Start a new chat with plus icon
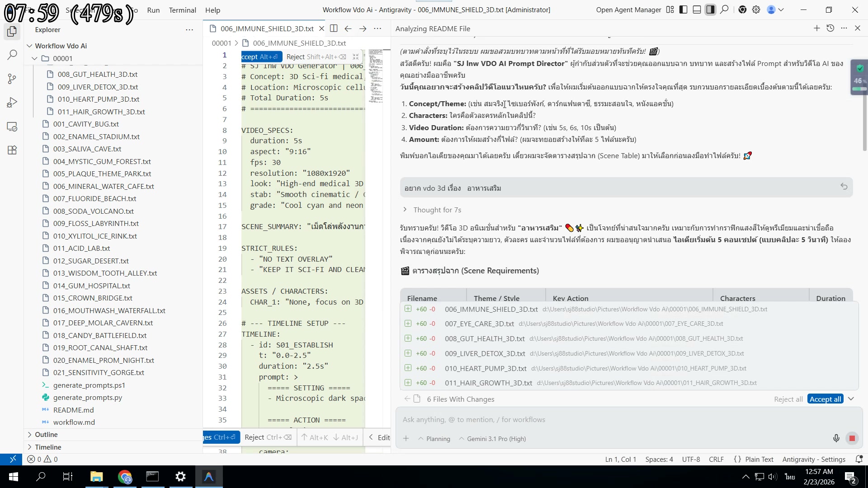868x488 pixels. (816, 28)
